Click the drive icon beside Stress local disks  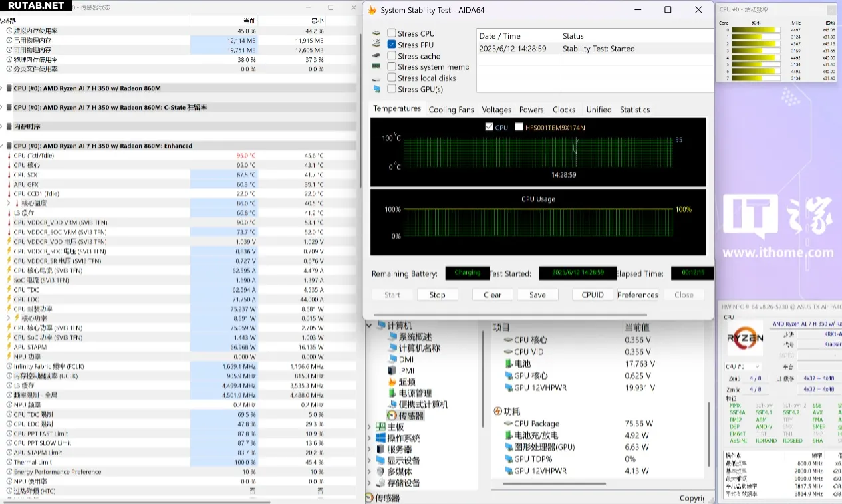[376, 78]
